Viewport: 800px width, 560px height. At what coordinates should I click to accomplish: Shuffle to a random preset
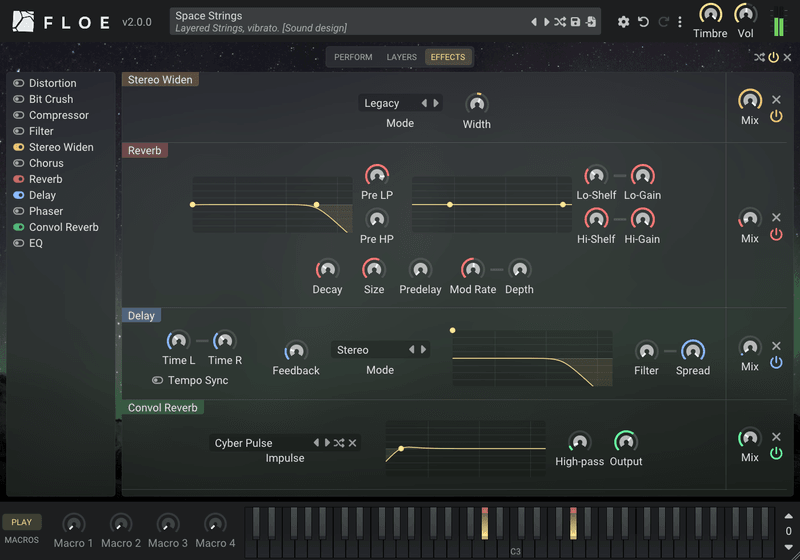pyautogui.click(x=560, y=22)
